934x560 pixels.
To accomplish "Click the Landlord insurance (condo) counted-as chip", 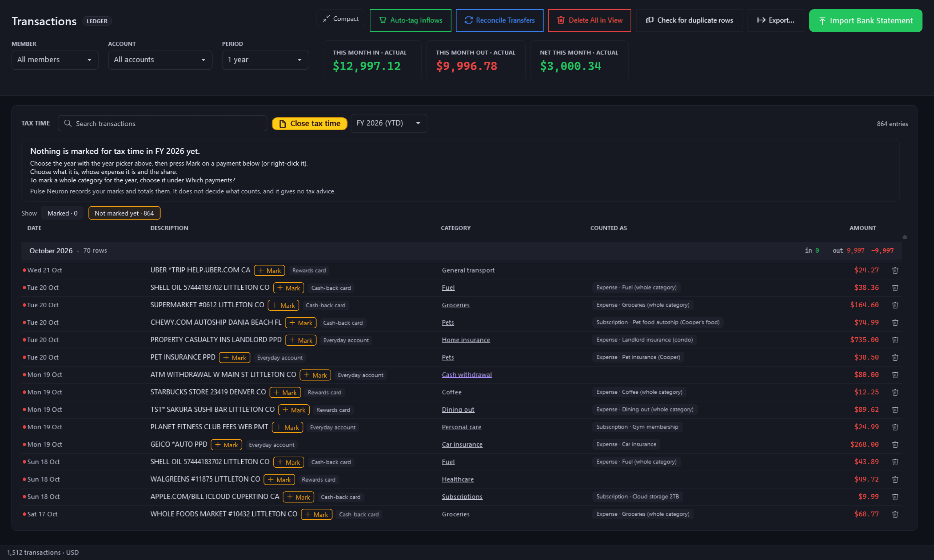I will [644, 340].
